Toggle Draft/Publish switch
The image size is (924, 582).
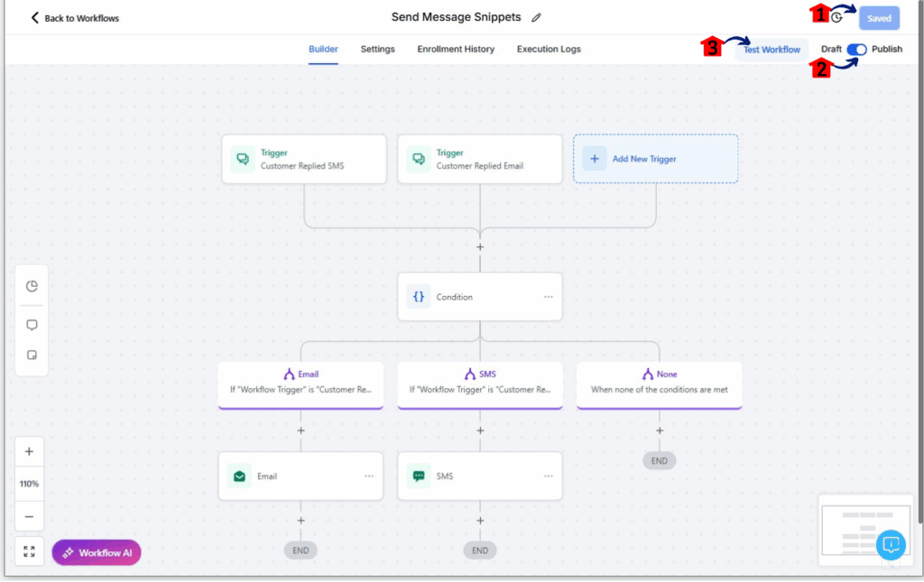(857, 50)
